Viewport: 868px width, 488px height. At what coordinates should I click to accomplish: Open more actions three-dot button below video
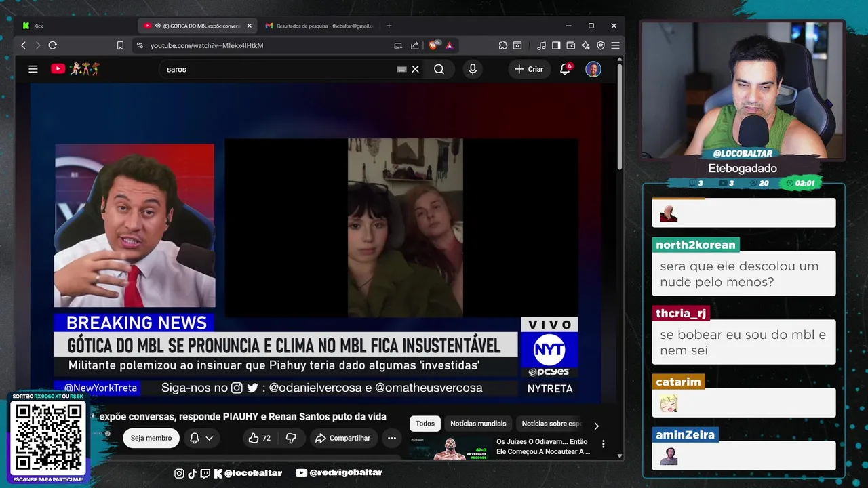pyautogui.click(x=392, y=438)
